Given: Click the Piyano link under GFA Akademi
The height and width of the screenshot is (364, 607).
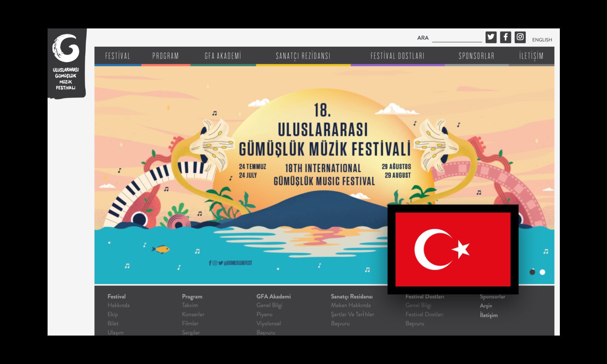Looking at the screenshot, I should pyautogui.click(x=264, y=314).
